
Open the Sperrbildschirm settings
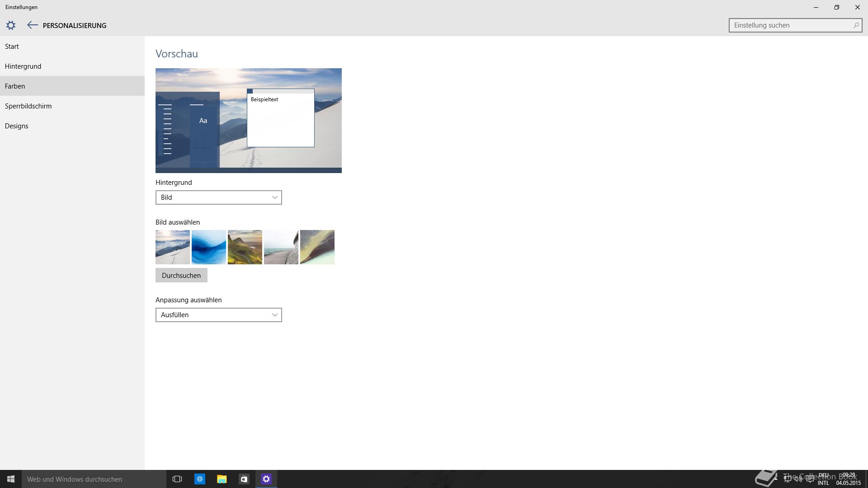click(x=72, y=106)
